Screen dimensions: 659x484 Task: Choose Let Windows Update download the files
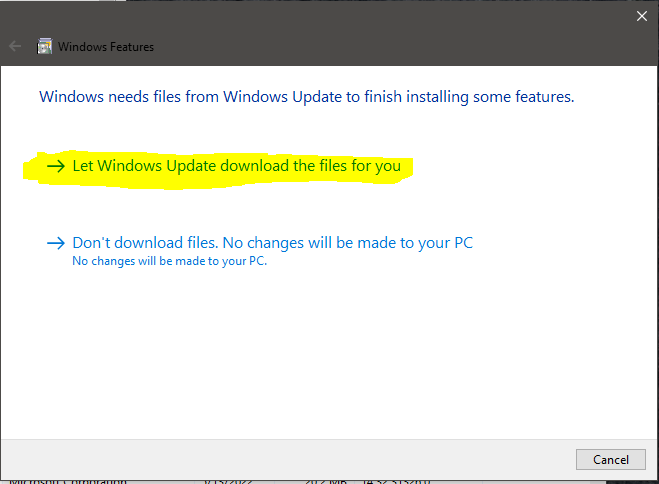pos(237,166)
